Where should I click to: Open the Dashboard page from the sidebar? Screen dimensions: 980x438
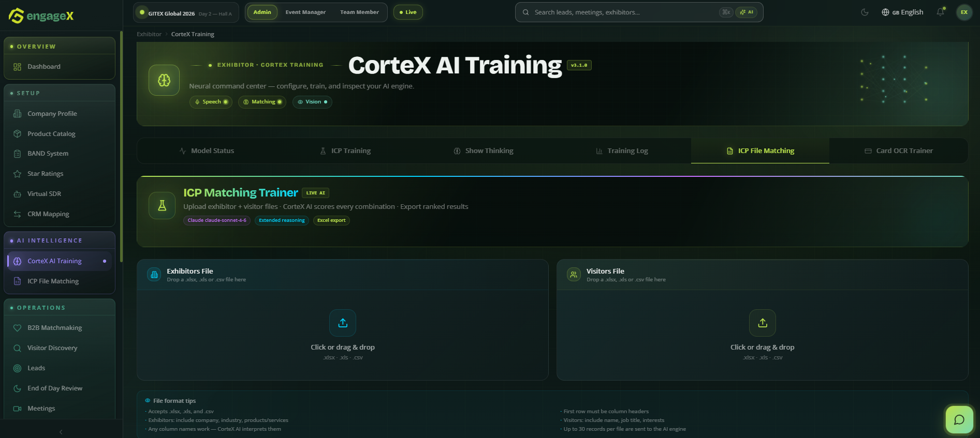pyautogui.click(x=60, y=67)
